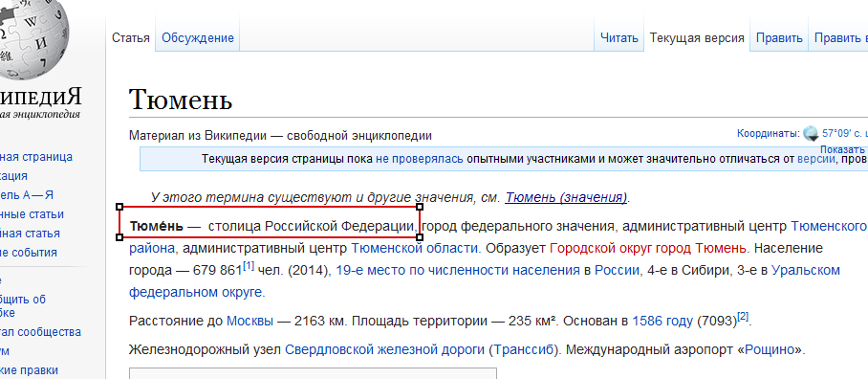Click the coordinates globe icon
The image size is (868, 379).
[x=811, y=134]
